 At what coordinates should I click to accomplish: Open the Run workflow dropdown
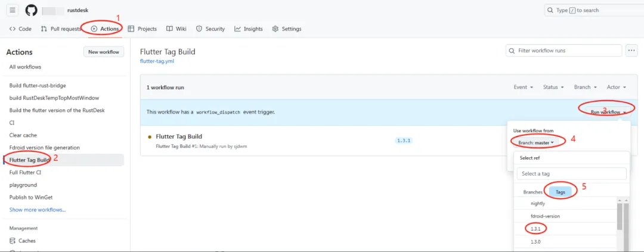608,111
